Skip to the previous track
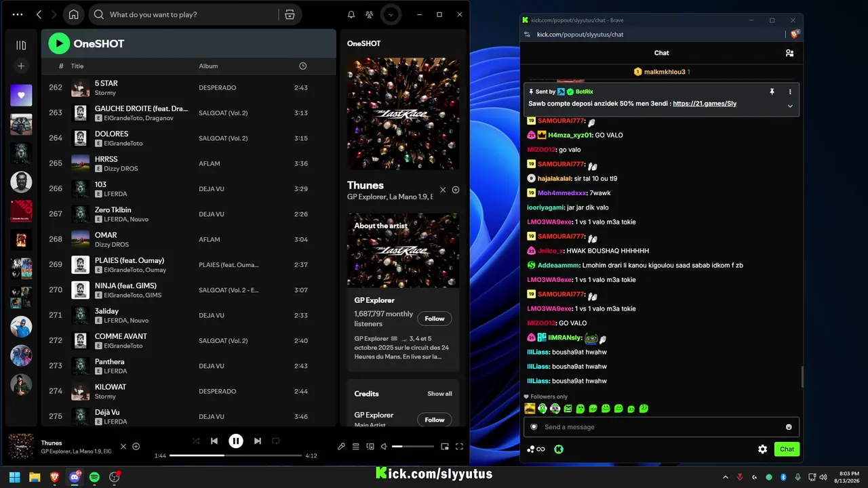Viewport: 868px width, 488px height. 214,441
